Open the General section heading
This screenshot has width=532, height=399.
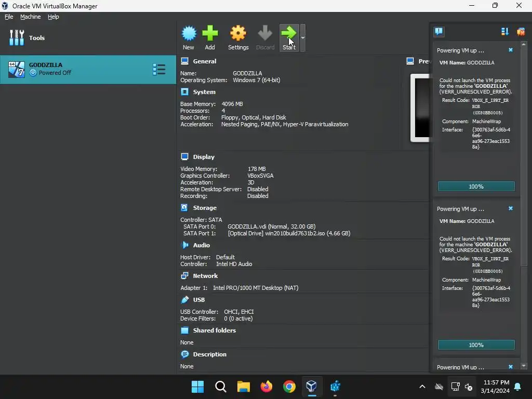[x=205, y=61]
